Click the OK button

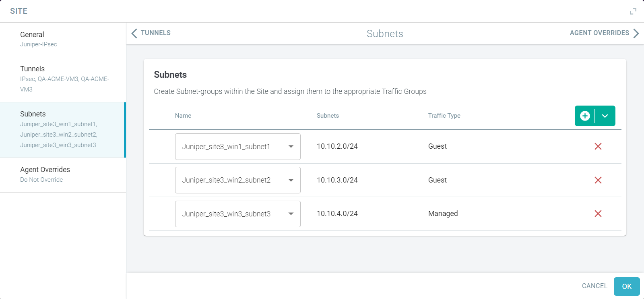tap(627, 287)
